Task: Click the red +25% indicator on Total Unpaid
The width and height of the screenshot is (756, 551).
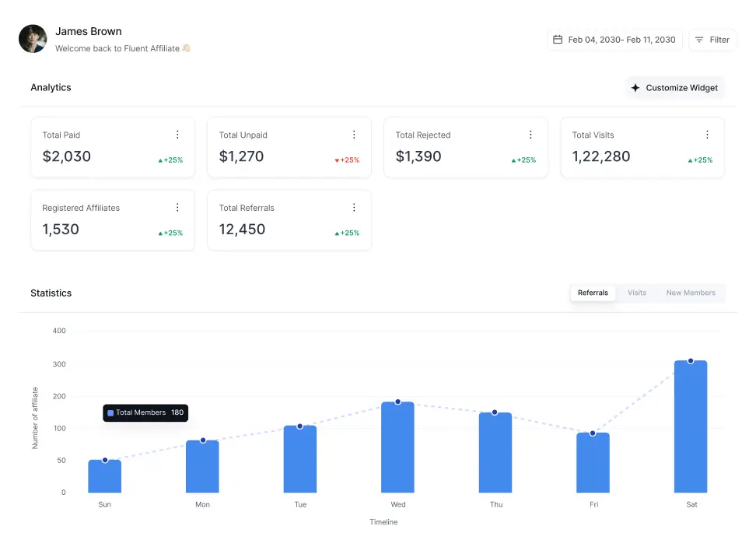Action: pyautogui.click(x=347, y=160)
